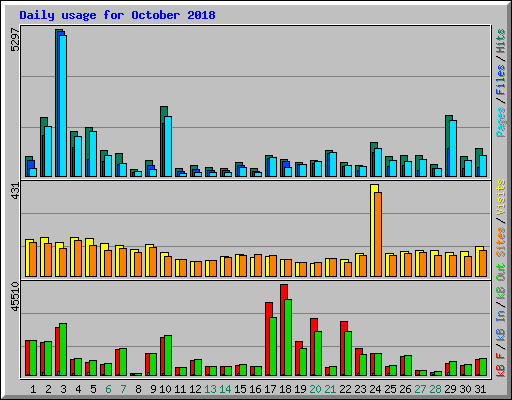Click green day 14 label
Viewport: 512px width, 400px height.
[225, 389]
